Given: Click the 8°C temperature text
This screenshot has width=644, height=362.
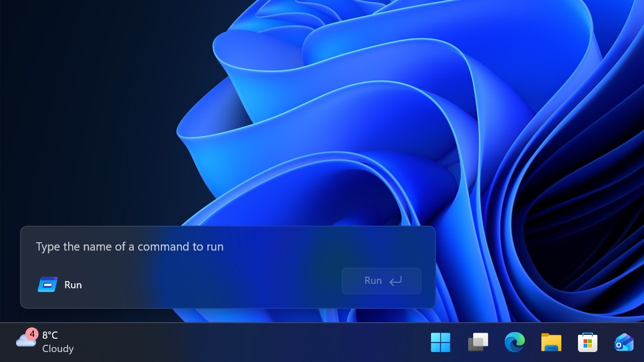Looking at the screenshot, I should (x=49, y=335).
